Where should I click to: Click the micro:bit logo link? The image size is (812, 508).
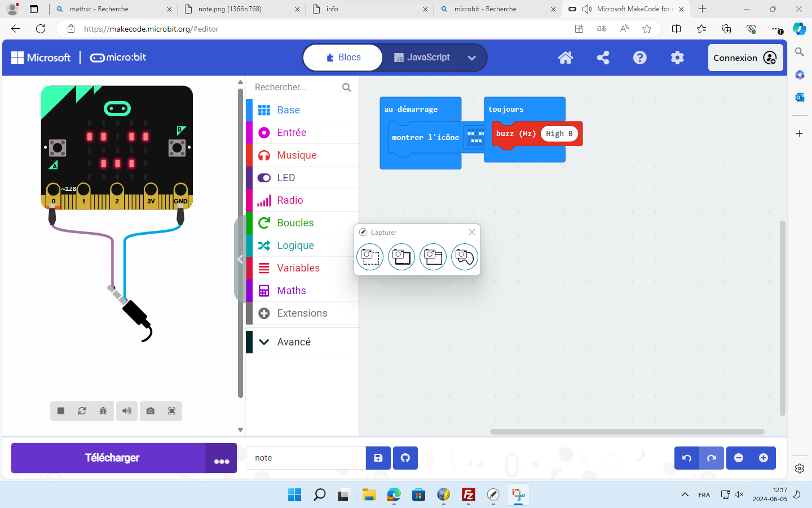(x=118, y=58)
